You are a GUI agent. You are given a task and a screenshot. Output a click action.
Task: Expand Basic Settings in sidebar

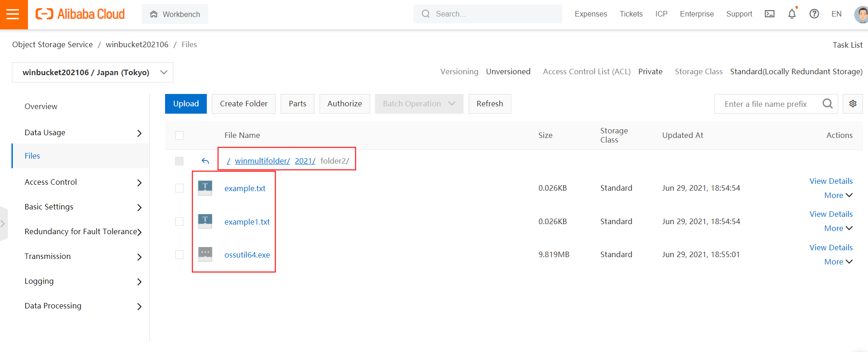point(139,207)
